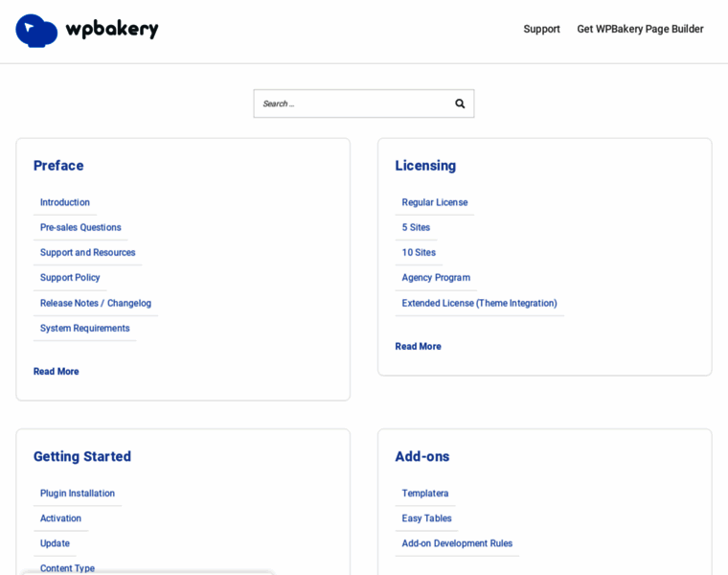The image size is (728, 575).
Task: Click the wpbakery wordmark text
Action: pyautogui.click(x=112, y=30)
